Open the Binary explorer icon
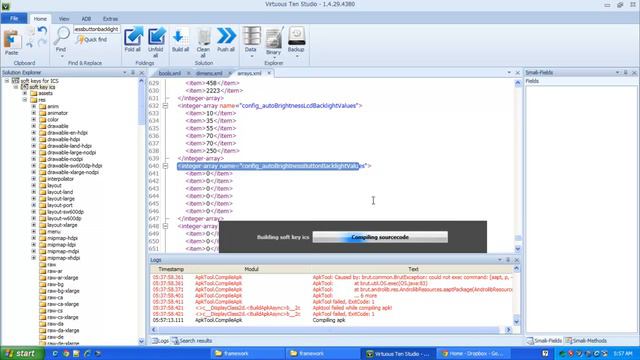 point(274,38)
